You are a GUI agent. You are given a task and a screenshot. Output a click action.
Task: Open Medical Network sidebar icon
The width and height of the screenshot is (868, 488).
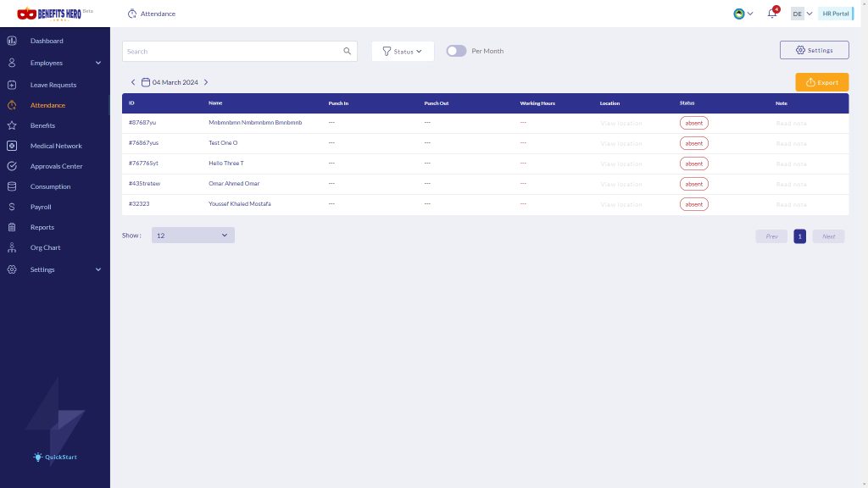(12, 146)
